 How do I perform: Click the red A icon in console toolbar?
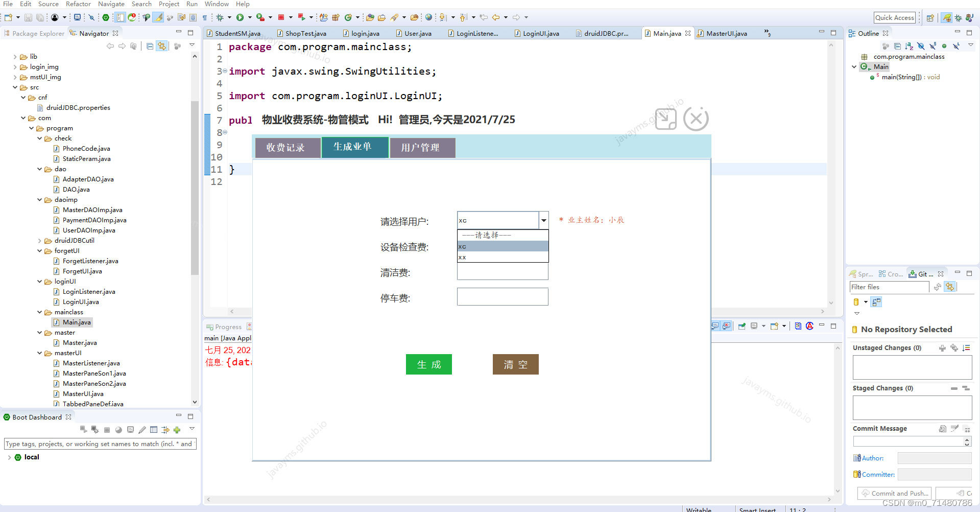(810, 326)
